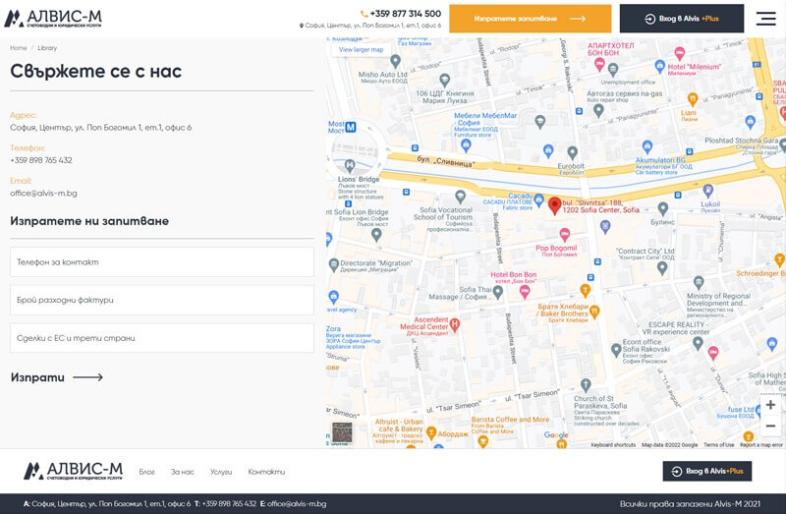Screen dimensions: 786x514
Task: Click the Lukoil purple map pin
Action: [708, 191]
